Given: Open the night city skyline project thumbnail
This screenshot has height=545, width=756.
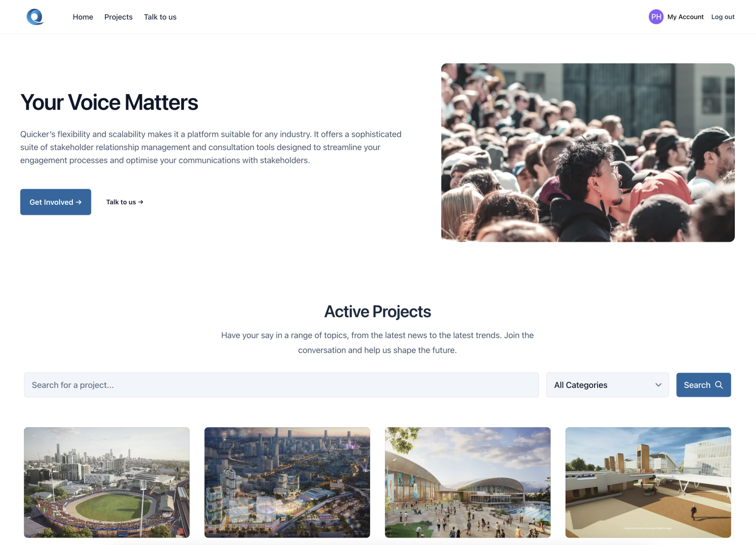Looking at the screenshot, I should (287, 482).
